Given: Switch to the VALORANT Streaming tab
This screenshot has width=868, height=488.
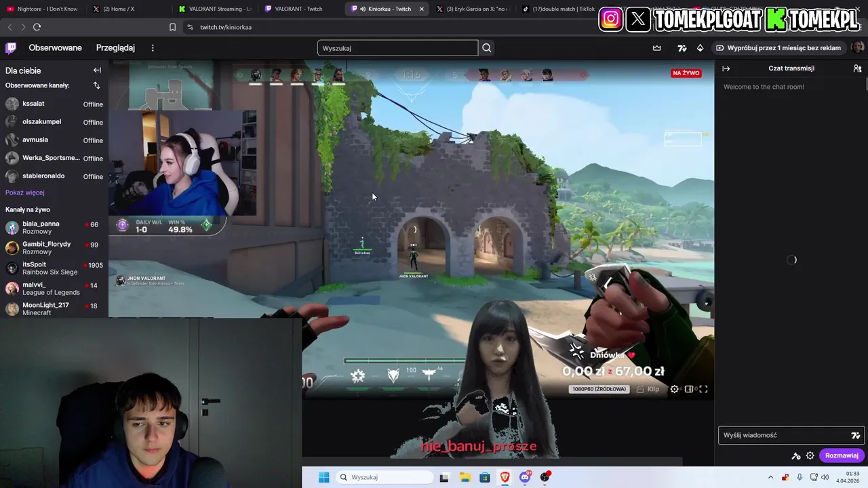Looking at the screenshot, I should point(215,9).
